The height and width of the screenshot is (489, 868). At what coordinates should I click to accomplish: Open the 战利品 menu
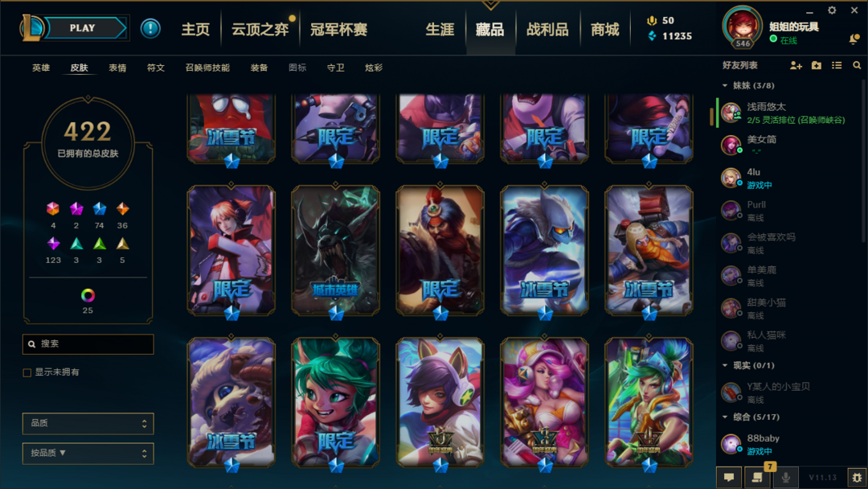(x=547, y=29)
